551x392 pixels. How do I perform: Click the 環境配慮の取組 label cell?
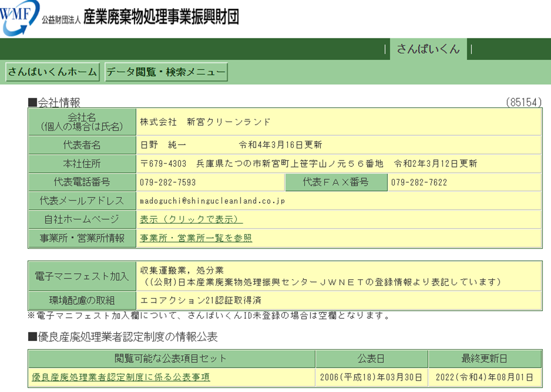click(82, 300)
